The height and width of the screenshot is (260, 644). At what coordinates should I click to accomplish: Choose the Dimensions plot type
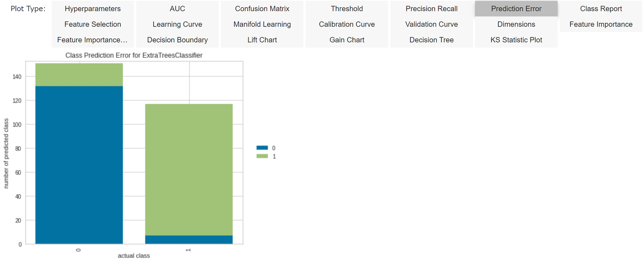(x=516, y=24)
